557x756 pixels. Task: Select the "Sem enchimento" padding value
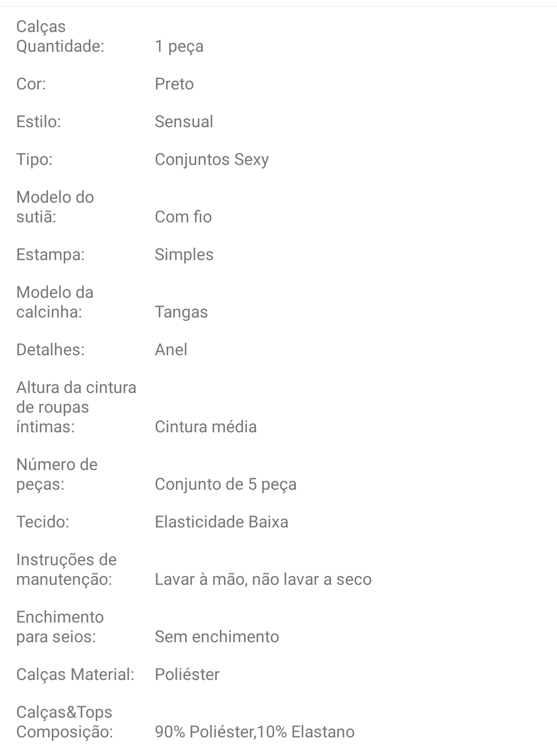coord(217,637)
